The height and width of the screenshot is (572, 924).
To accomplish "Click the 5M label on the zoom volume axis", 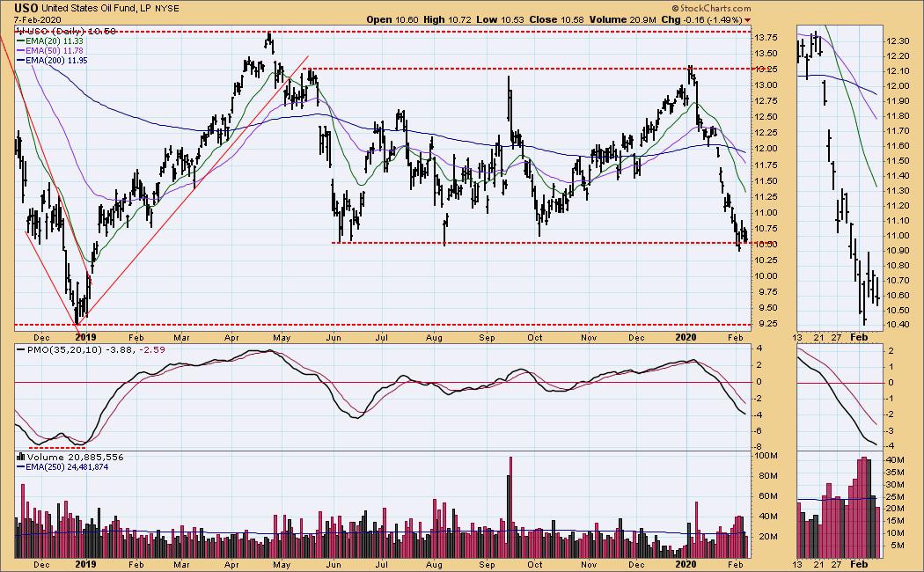I will (898, 546).
